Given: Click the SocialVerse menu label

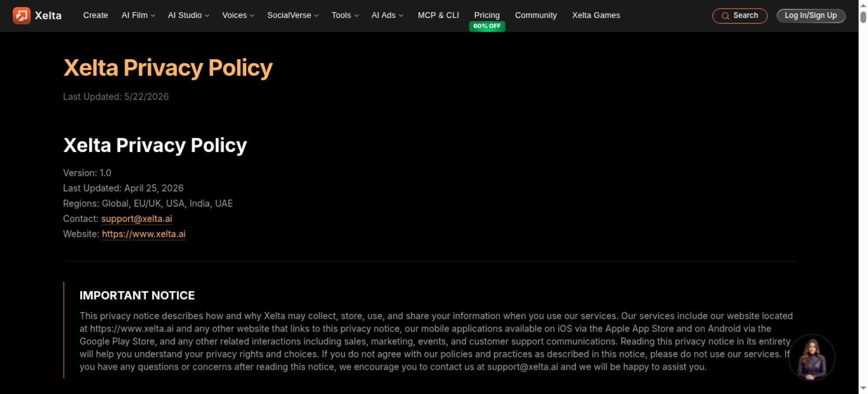Looking at the screenshot, I should 289,15.
